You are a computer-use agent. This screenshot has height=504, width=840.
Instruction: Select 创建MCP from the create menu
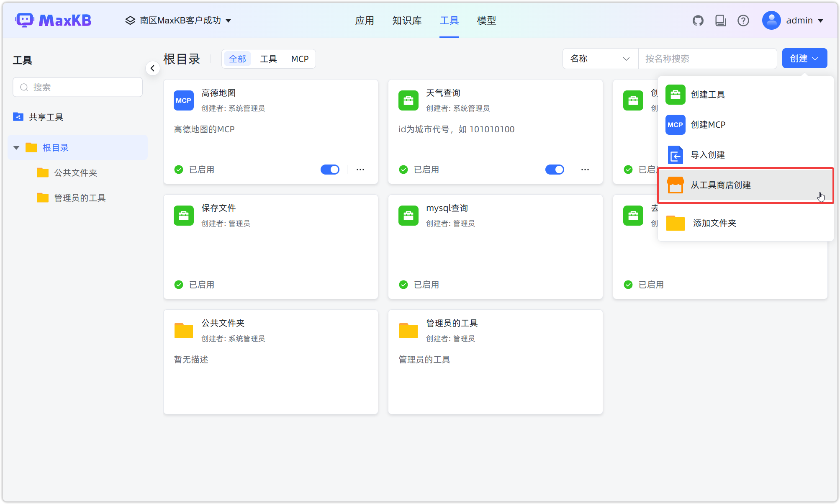[708, 124]
